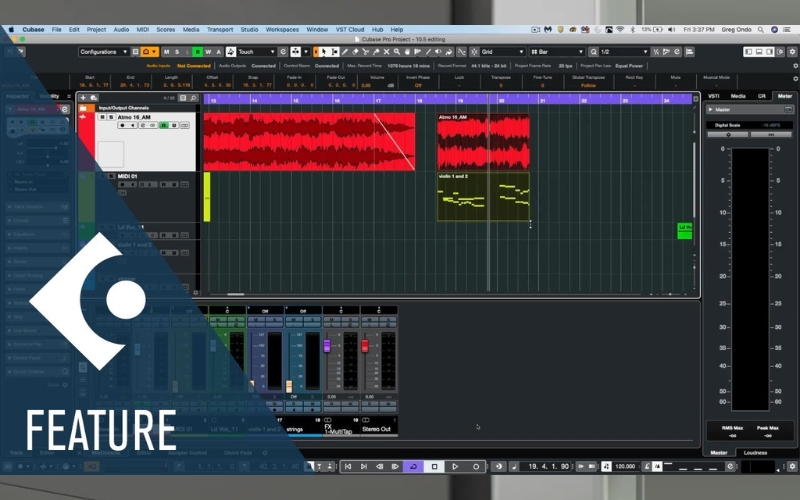
Task: Click the transport Forward button
Action: 395,466
